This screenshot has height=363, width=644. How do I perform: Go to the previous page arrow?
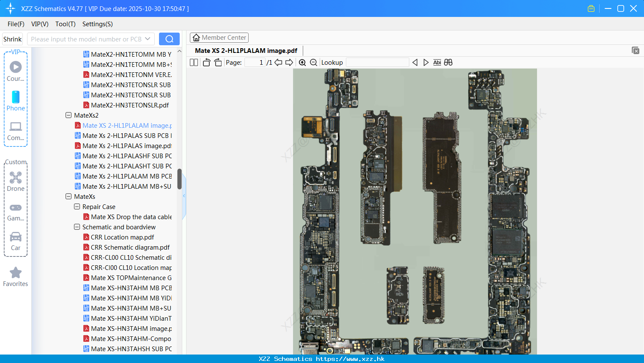click(278, 62)
